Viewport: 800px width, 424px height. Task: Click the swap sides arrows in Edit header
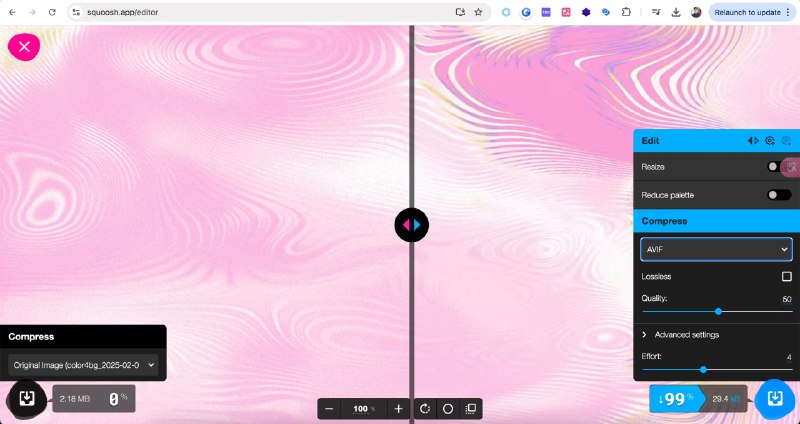(753, 141)
